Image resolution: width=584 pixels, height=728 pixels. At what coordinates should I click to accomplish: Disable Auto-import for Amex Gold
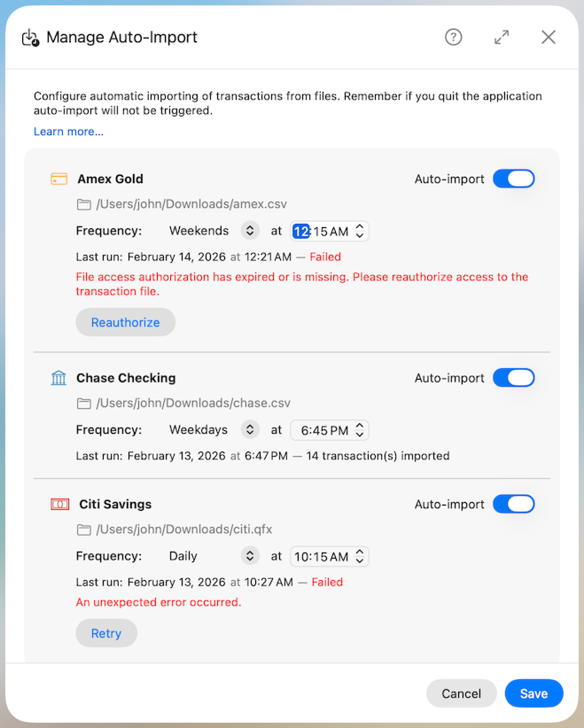[514, 179]
